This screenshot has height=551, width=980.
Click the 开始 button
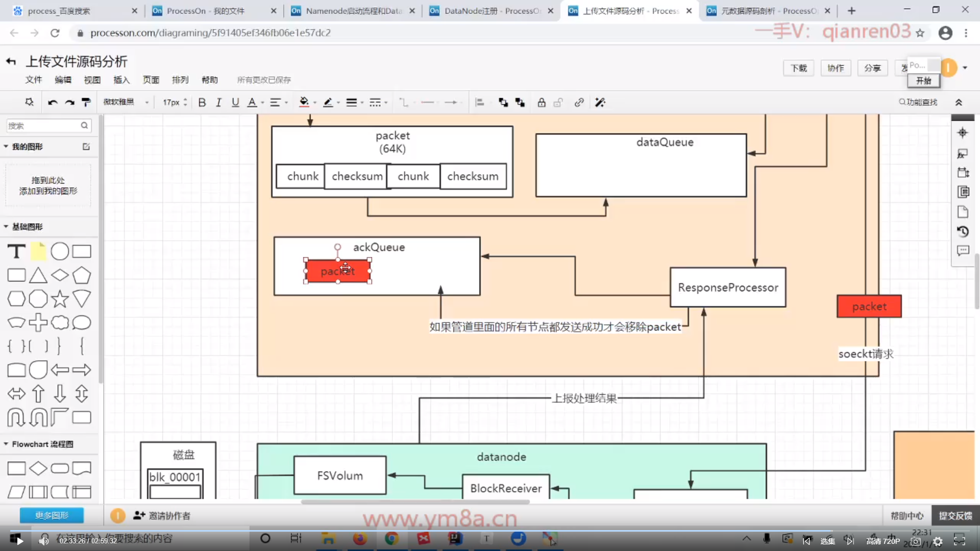pyautogui.click(x=923, y=81)
